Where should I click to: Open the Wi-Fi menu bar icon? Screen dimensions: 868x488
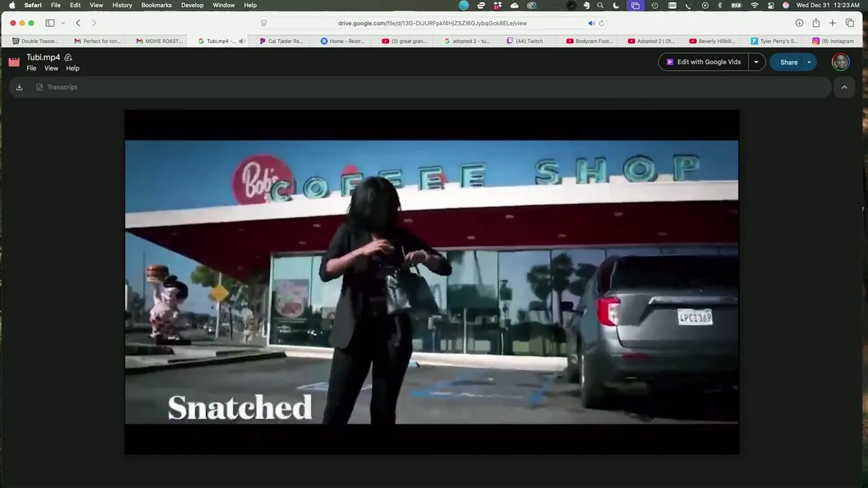tap(755, 5)
